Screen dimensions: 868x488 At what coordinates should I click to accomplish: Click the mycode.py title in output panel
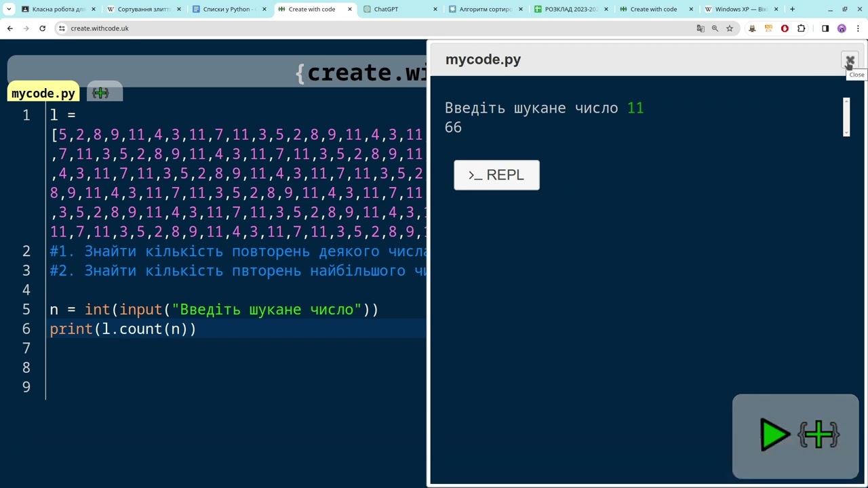[x=483, y=60]
